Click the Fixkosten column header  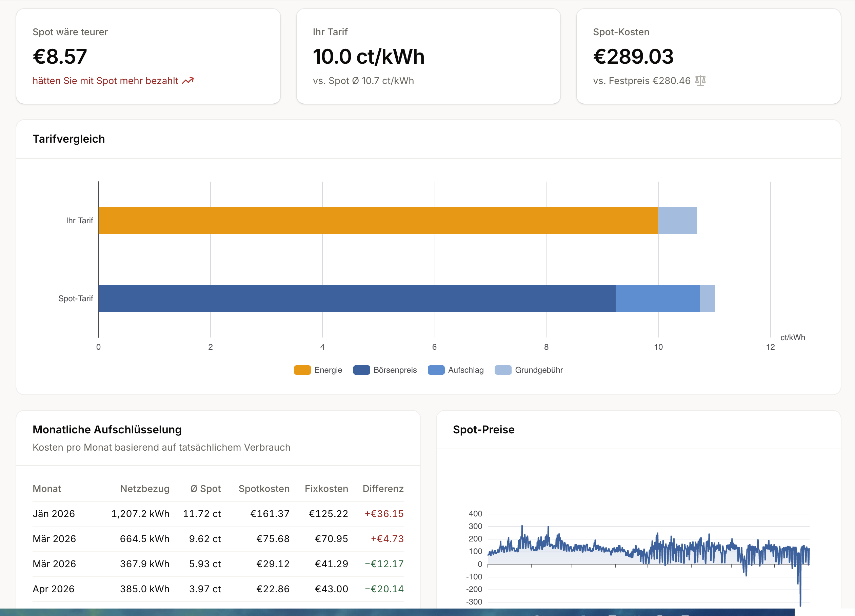[x=326, y=489]
